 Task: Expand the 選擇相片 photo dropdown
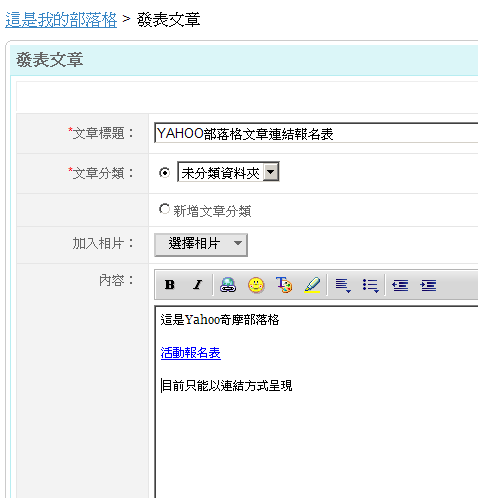[x=201, y=245]
